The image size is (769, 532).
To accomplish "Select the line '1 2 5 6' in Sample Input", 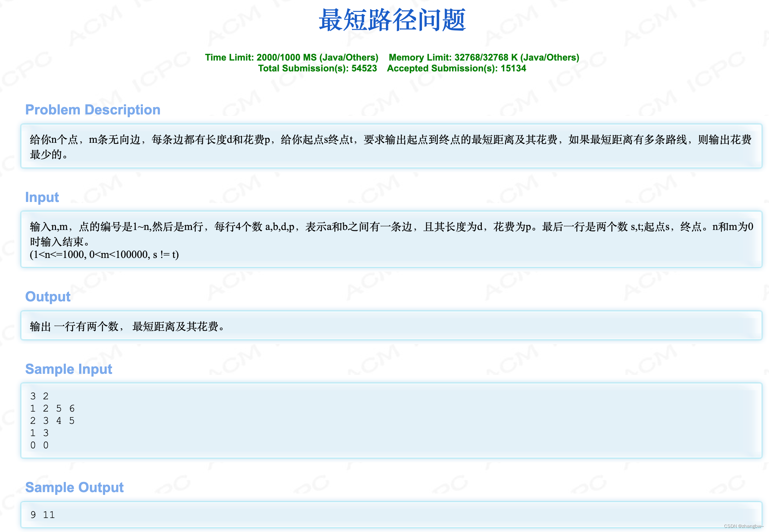I will point(53,408).
